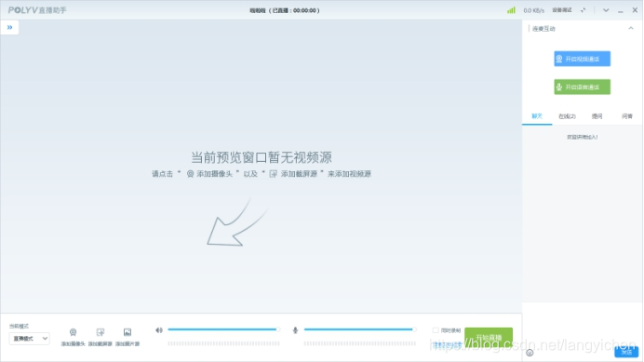Adjust the speaker volume slider
Viewport: 644px width, 362px height.
[x=224, y=329]
